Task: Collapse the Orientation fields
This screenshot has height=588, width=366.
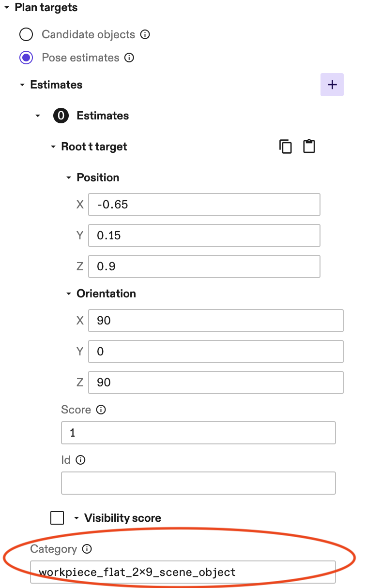Action: pyautogui.click(x=69, y=294)
